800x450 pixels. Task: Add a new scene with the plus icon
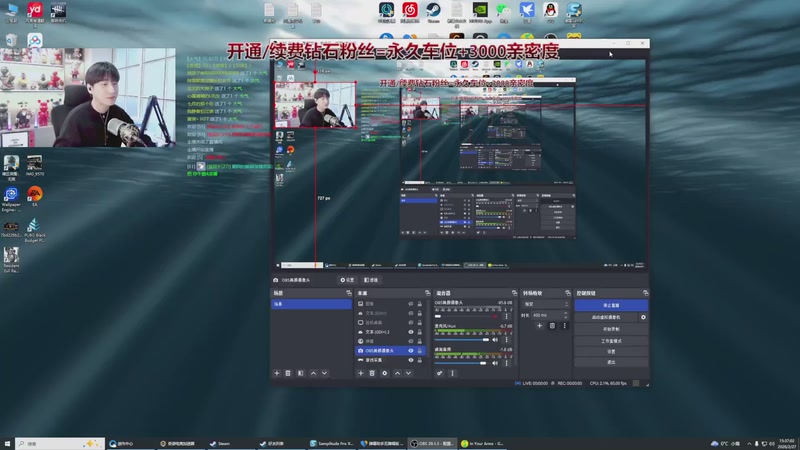tap(277, 373)
